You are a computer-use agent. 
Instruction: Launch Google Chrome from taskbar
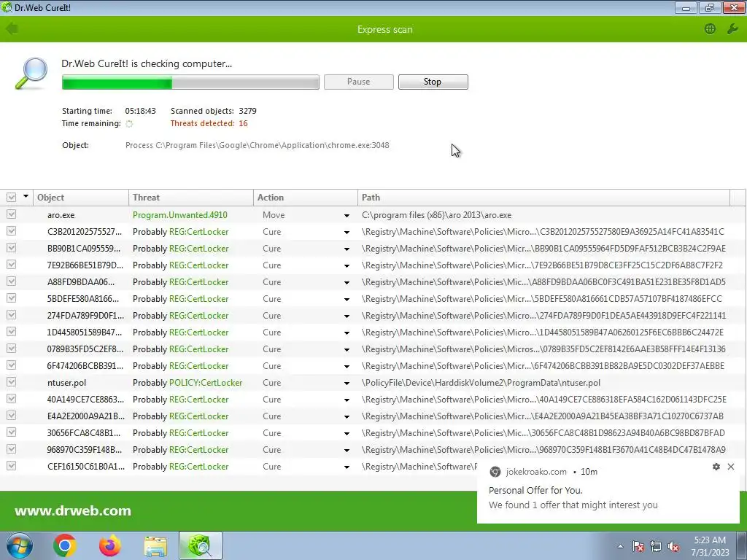tap(65, 545)
